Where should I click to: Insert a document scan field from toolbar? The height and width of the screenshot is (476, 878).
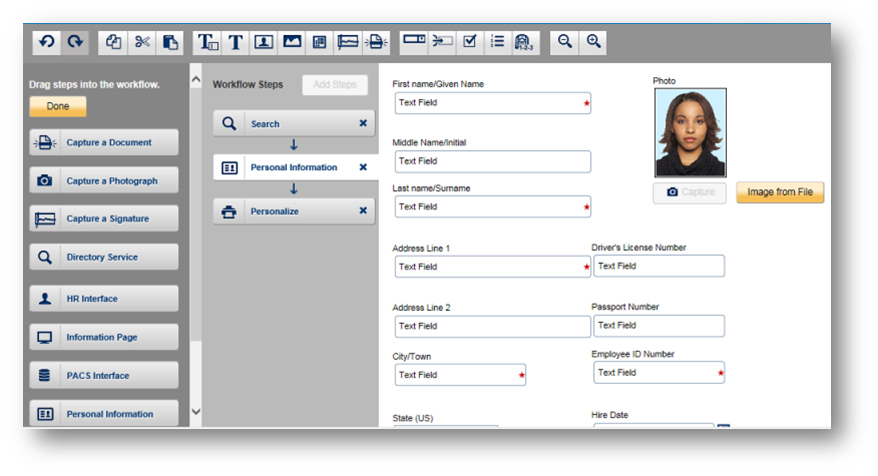click(376, 42)
